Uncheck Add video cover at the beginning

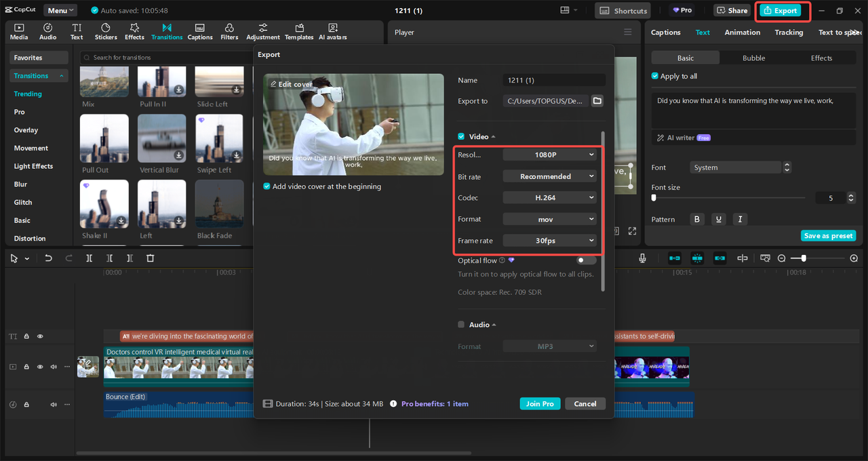pos(267,186)
